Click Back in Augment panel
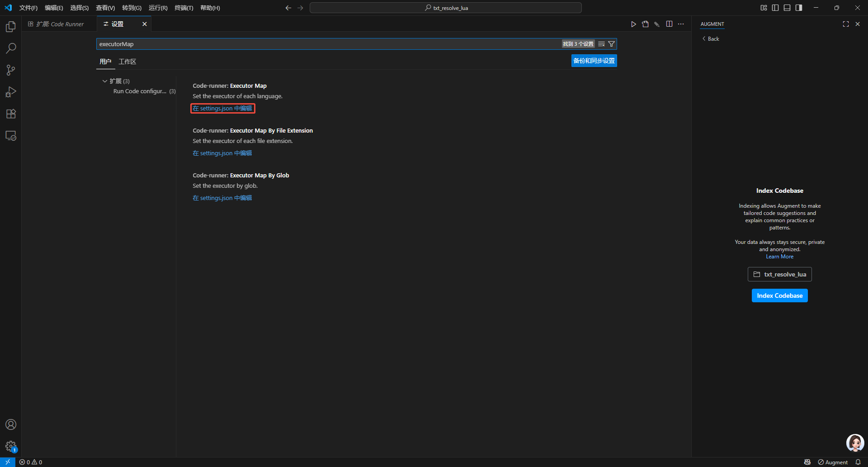The height and width of the screenshot is (467, 868). (711, 39)
